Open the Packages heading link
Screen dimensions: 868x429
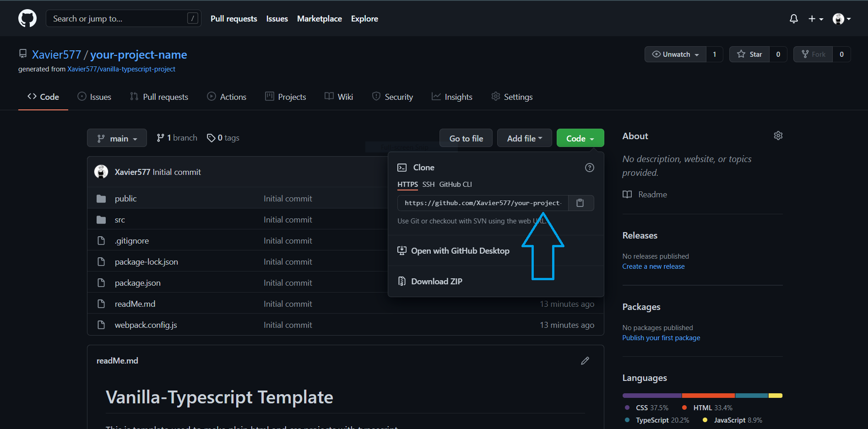tap(641, 307)
